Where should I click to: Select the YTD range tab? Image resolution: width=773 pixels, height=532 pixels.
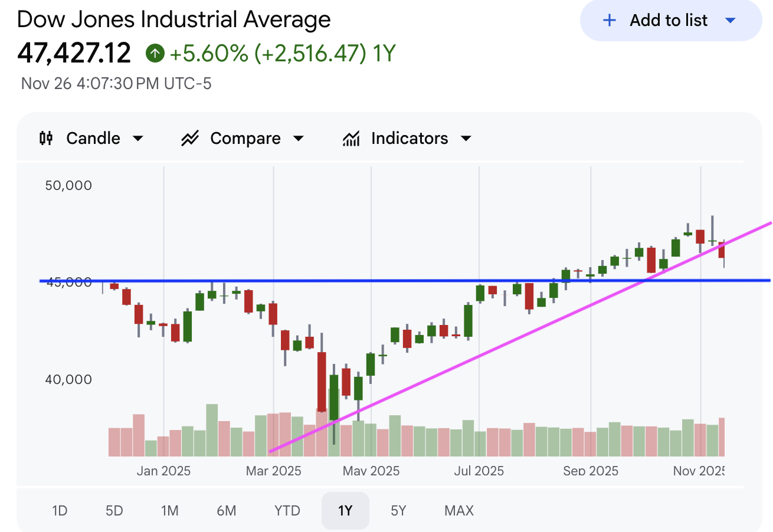tap(287, 510)
